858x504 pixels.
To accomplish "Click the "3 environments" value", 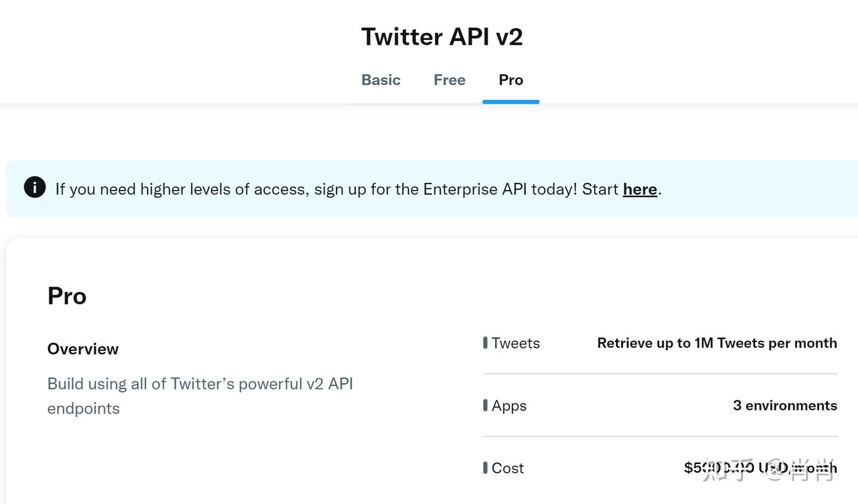I will (785, 406).
